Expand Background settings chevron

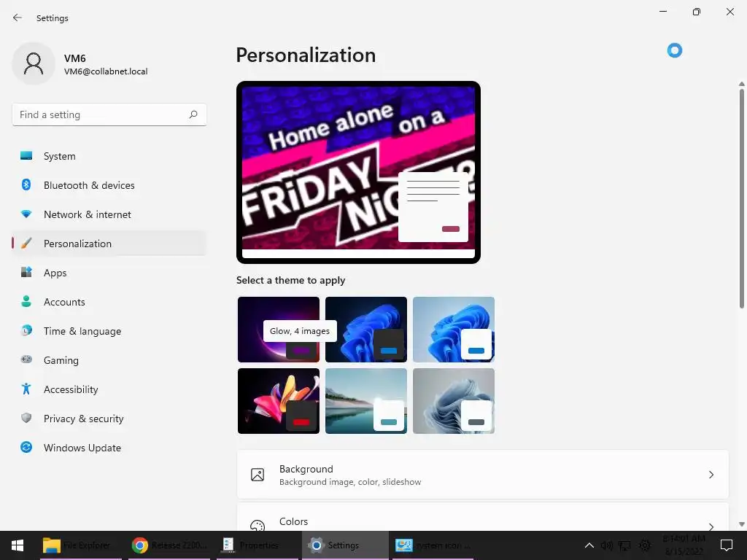click(711, 475)
